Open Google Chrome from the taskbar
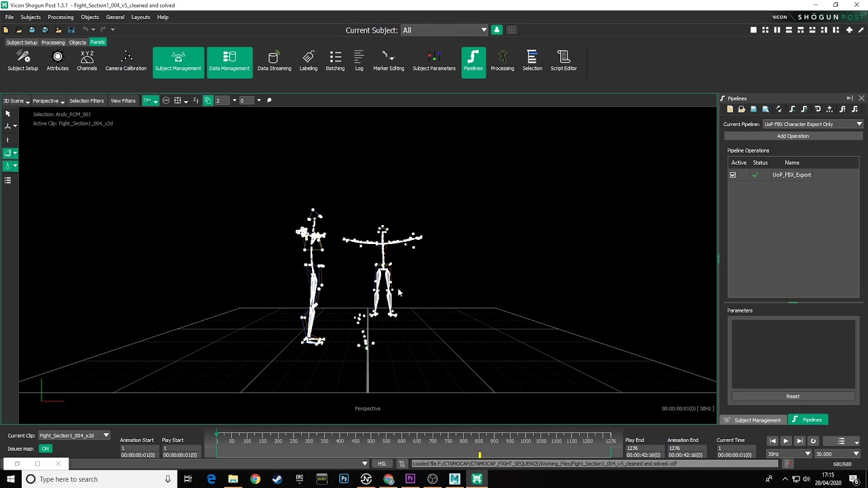Image resolution: width=868 pixels, height=488 pixels. pyautogui.click(x=255, y=479)
